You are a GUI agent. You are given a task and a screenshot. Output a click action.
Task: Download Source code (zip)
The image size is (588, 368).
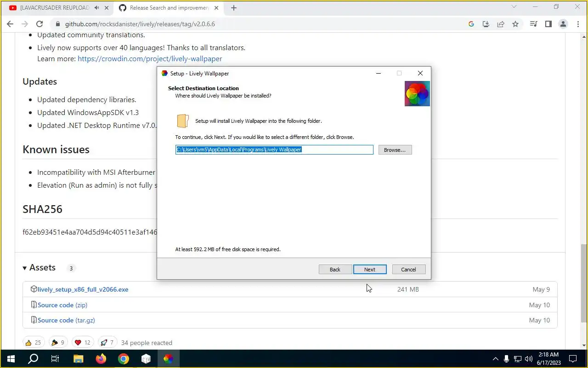[x=62, y=305]
